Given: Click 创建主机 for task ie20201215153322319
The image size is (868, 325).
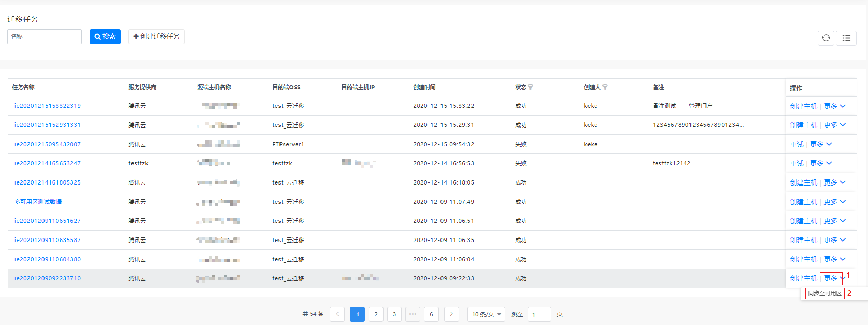Looking at the screenshot, I should 803,106.
